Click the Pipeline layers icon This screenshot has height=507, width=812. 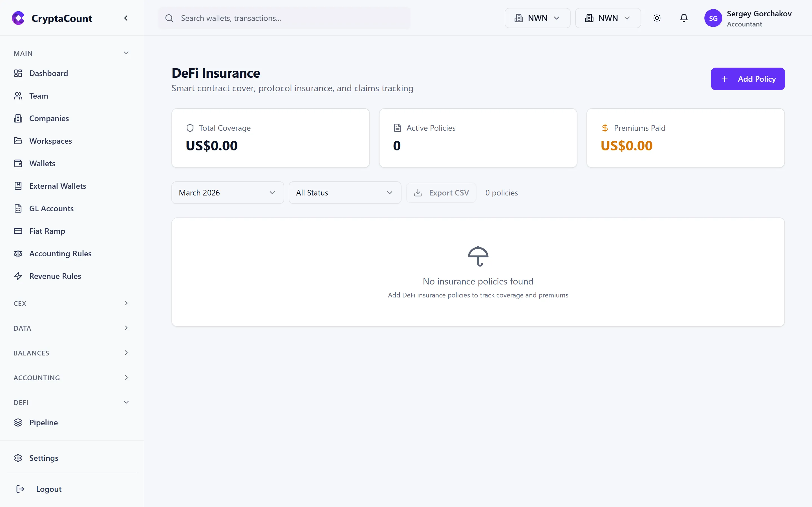click(x=18, y=422)
